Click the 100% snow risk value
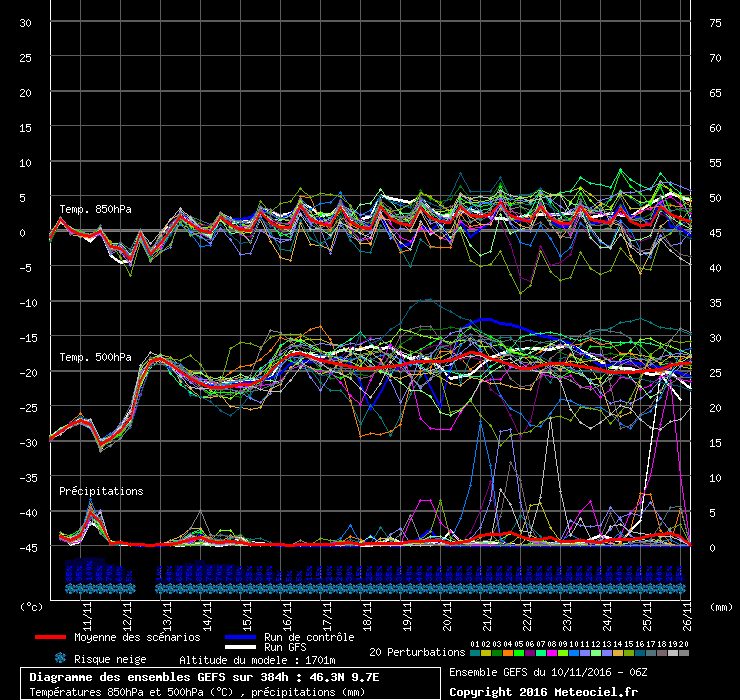The width and height of the screenshot is (740, 700). (90, 571)
